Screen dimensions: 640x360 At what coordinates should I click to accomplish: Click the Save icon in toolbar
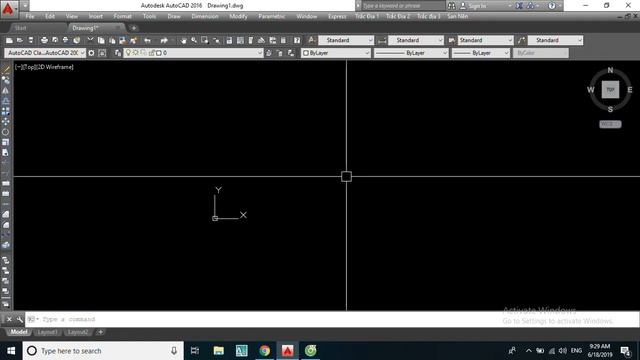pyautogui.click(x=31, y=40)
